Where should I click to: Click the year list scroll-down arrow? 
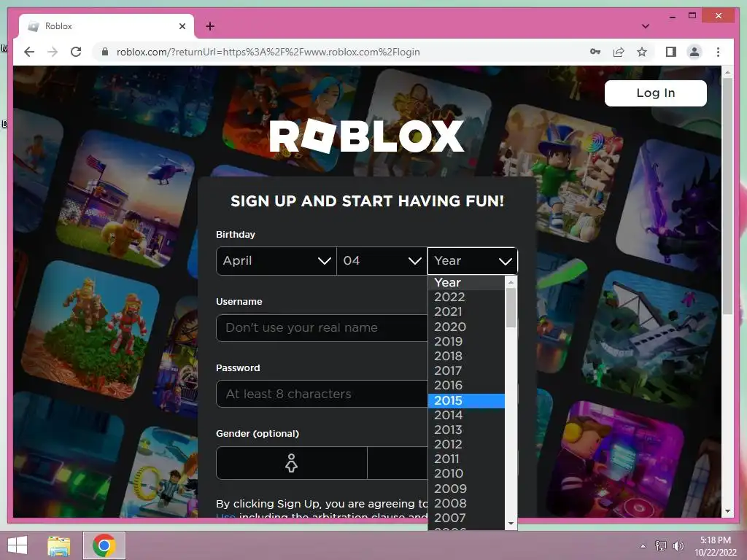click(511, 524)
